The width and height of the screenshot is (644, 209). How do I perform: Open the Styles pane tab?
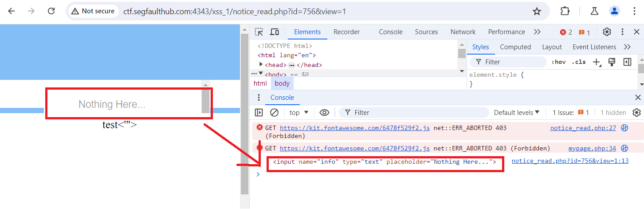[x=481, y=47]
